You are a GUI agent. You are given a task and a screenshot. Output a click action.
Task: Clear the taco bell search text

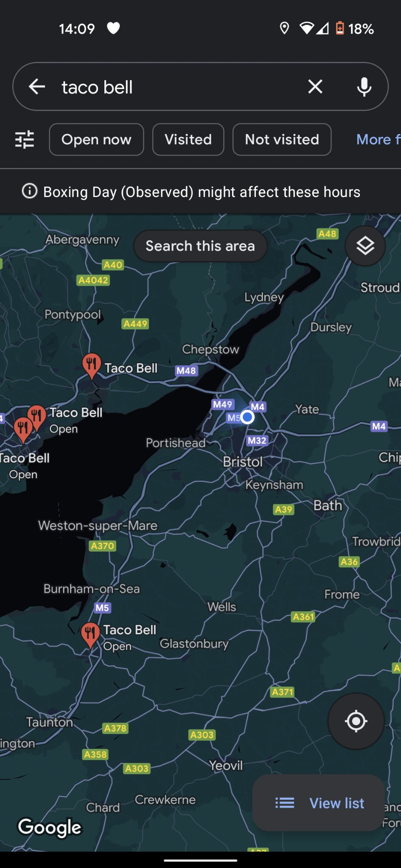(x=315, y=86)
